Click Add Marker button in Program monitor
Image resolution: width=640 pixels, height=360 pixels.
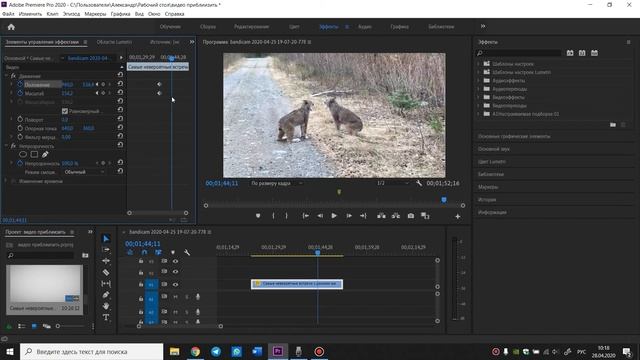258,216
